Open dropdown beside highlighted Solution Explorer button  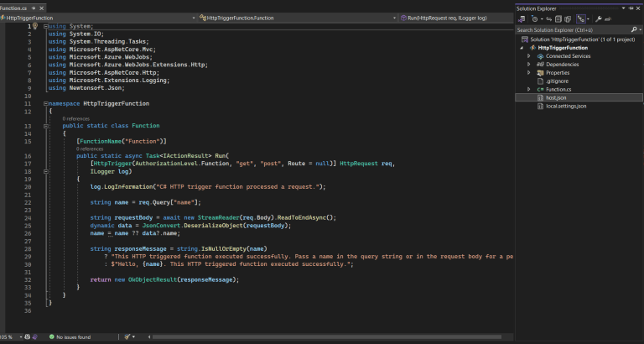pos(588,19)
